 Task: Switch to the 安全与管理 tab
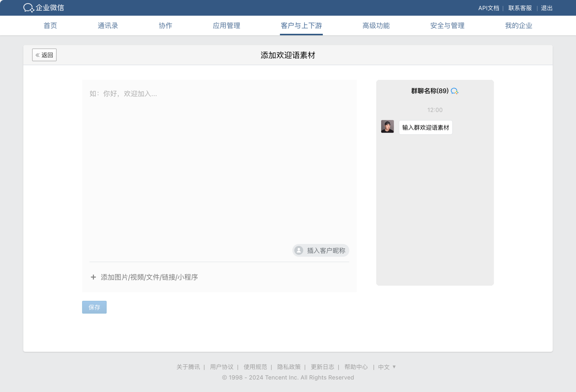447,26
